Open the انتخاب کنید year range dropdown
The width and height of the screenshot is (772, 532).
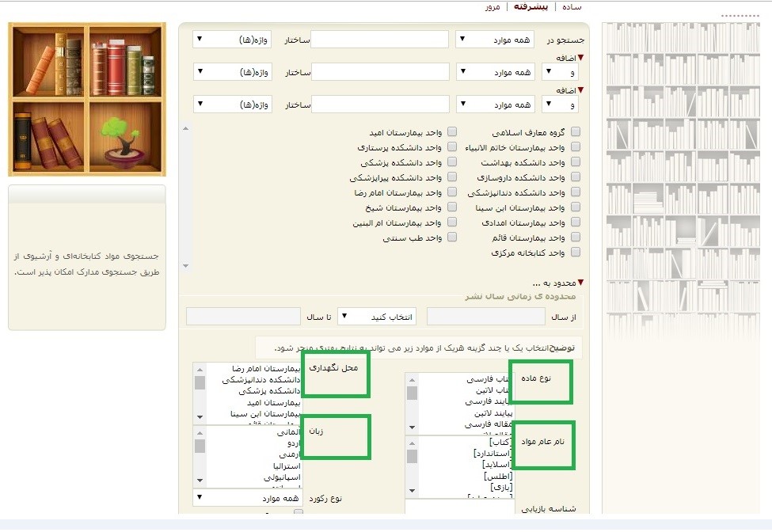[x=377, y=317]
